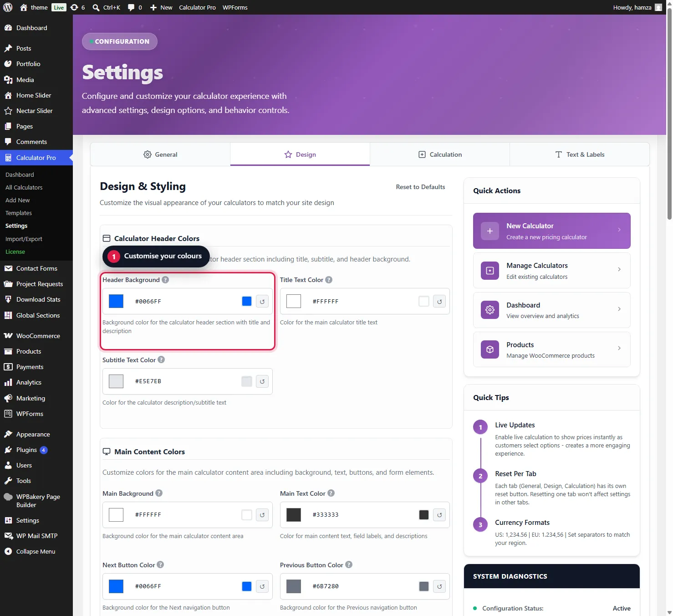The height and width of the screenshot is (616, 673).
Task: Click the updates icon showing 6
Action: (x=74, y=7)
